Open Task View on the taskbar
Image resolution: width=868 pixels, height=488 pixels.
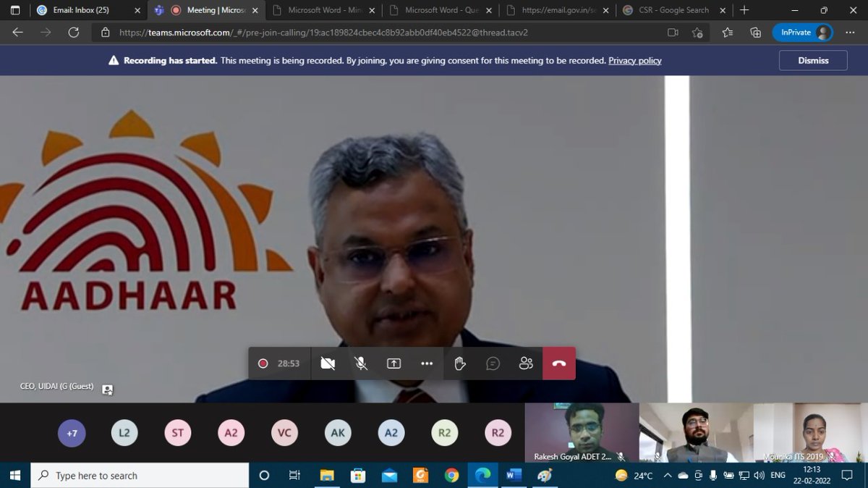point(294,476)
